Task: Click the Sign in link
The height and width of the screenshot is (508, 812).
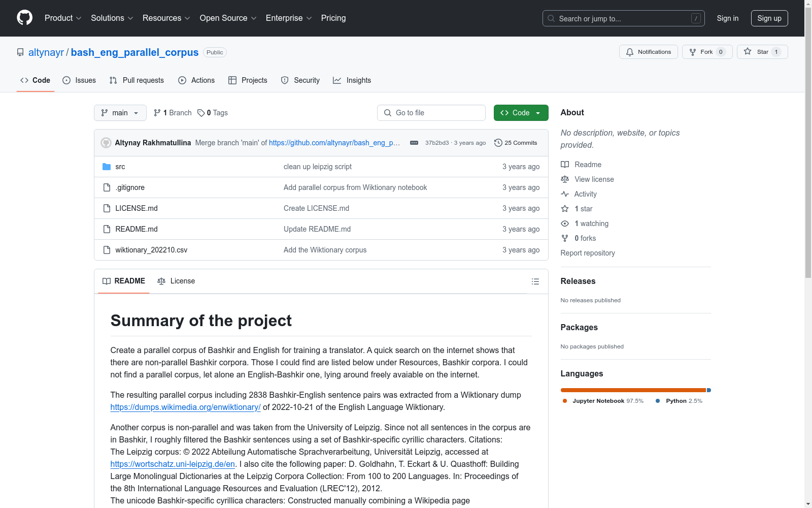Action: point(728,18)
